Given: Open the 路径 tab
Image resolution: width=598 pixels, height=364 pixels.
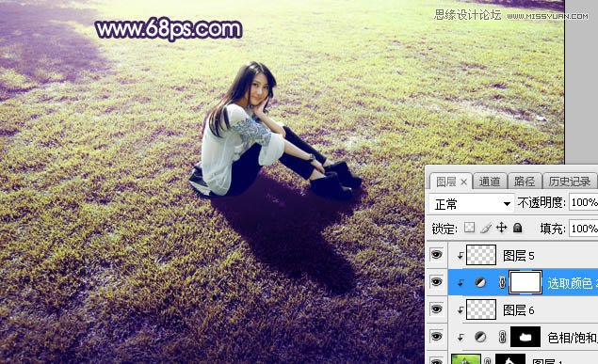Looking at the screenshot, I should pyautogui.click(x=525, y=182).
